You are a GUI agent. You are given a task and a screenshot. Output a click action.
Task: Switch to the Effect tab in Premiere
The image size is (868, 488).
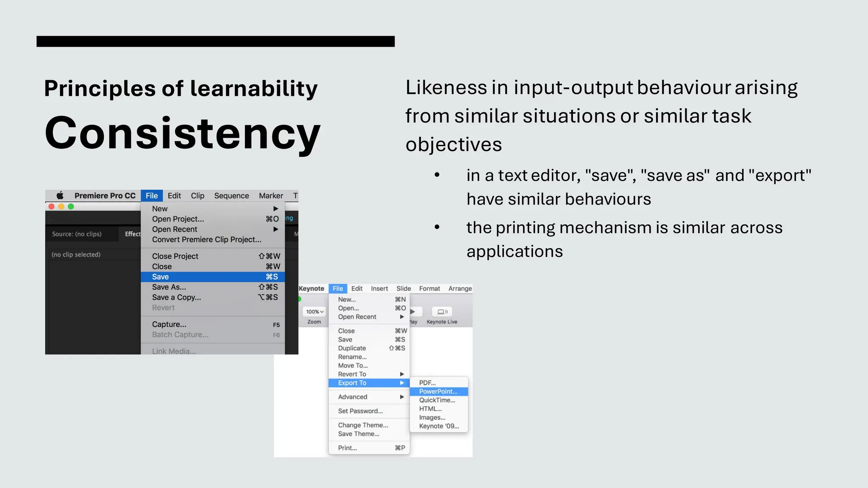pos(133,234)
